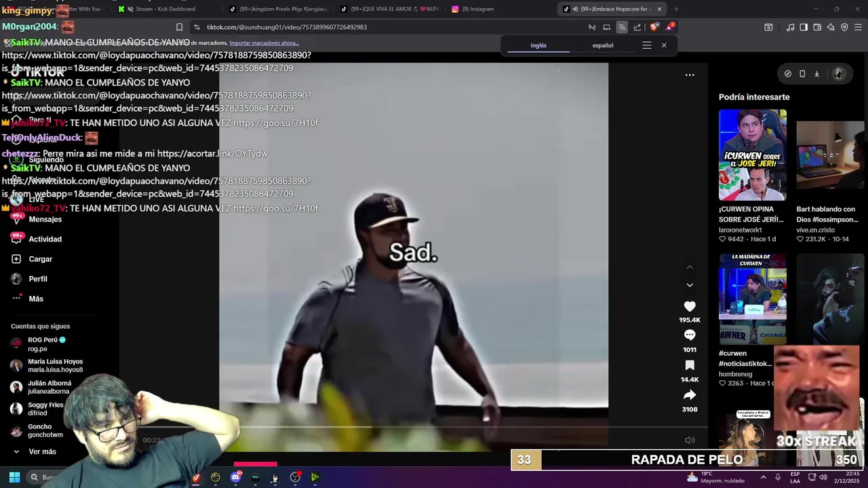Open Julián Alborná followed account
The image size is (868, 488).
(x=48, y=387)
